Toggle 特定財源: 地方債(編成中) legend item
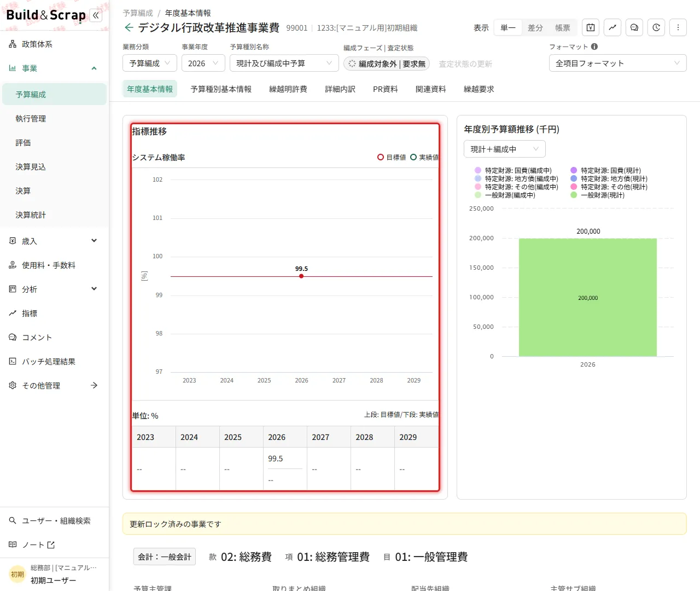This screenshot has width=700, height=591. (x=516, y=179)
